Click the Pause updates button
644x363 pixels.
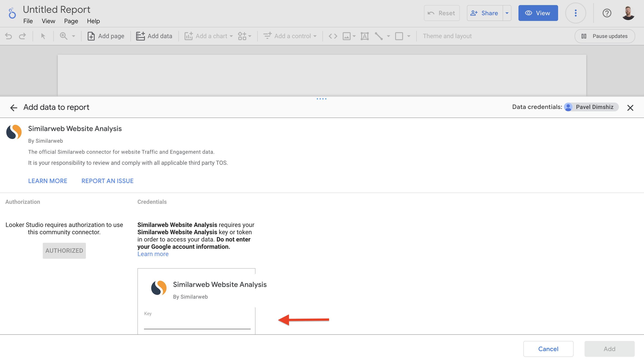tap(605, 36)
